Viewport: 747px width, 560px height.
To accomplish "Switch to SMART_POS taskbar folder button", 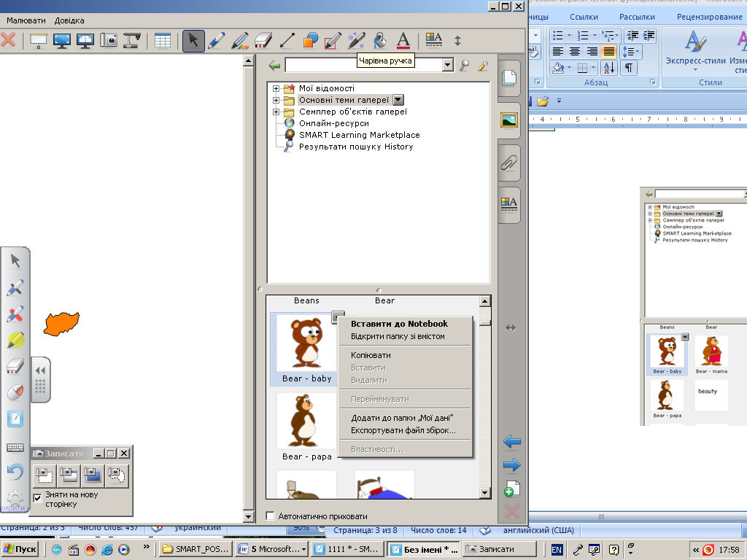I will point(196,549).
